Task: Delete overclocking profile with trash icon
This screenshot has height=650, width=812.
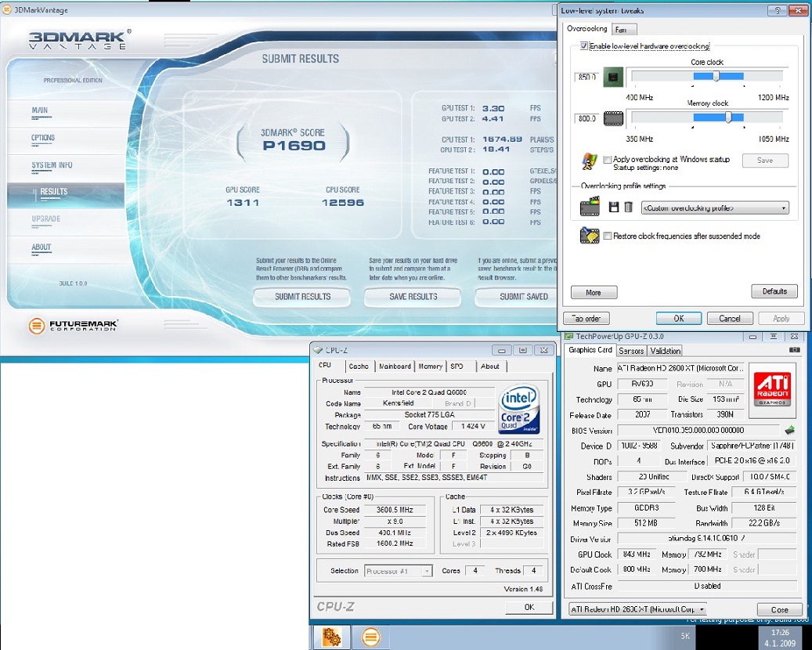Action: (x=628, y=208)
